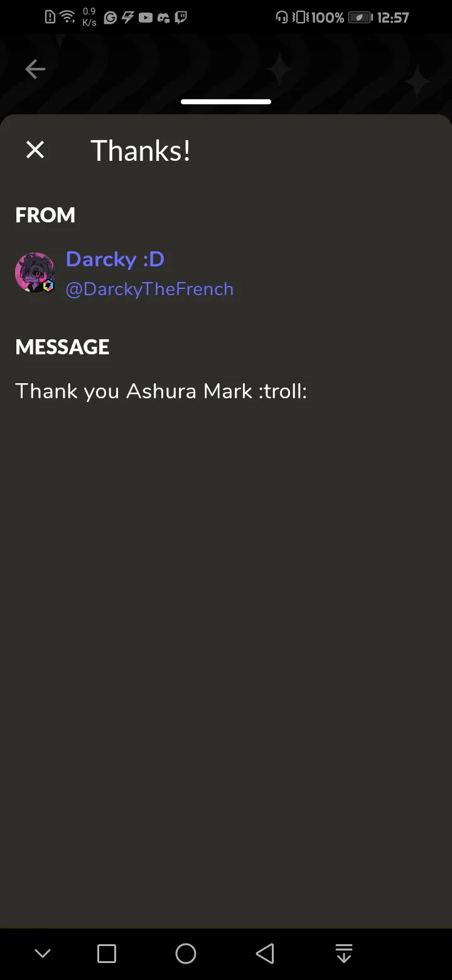Open recent apps with the square button
452x980 pixels.
[107, 954]
